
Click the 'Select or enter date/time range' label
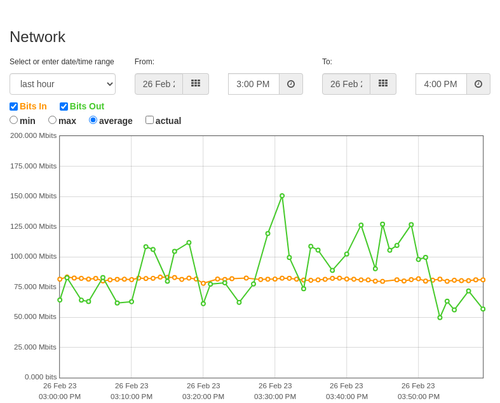62,62
